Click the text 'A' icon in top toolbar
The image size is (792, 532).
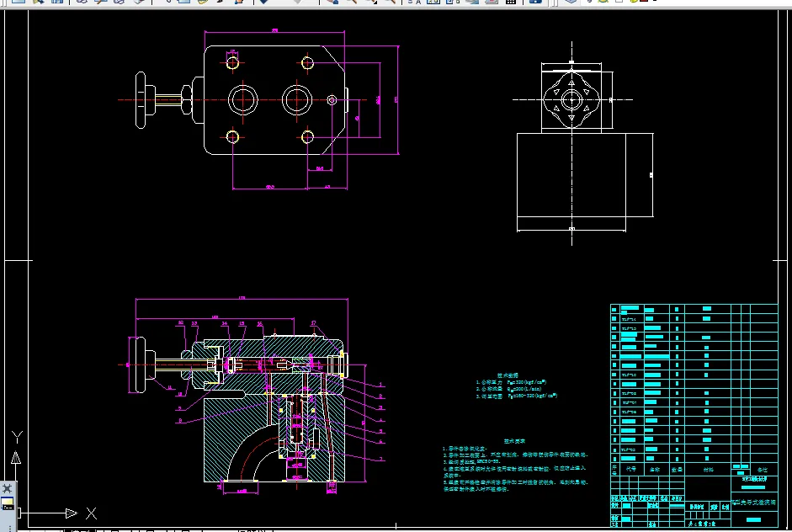418,2
